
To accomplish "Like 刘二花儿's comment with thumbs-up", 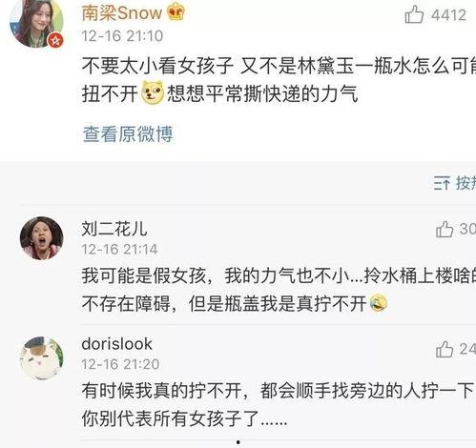I will 445,229.
